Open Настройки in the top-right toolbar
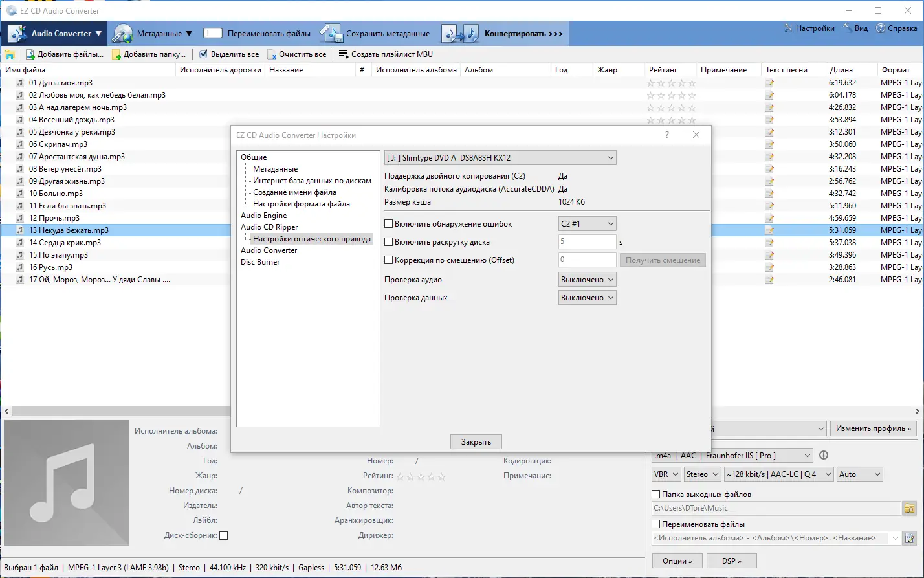The image size is (924, 578). pyautogui.click(x=809, y=28)
